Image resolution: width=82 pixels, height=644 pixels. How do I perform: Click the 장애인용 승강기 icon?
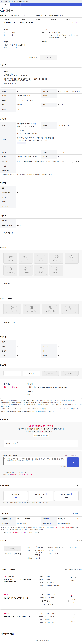31,309
